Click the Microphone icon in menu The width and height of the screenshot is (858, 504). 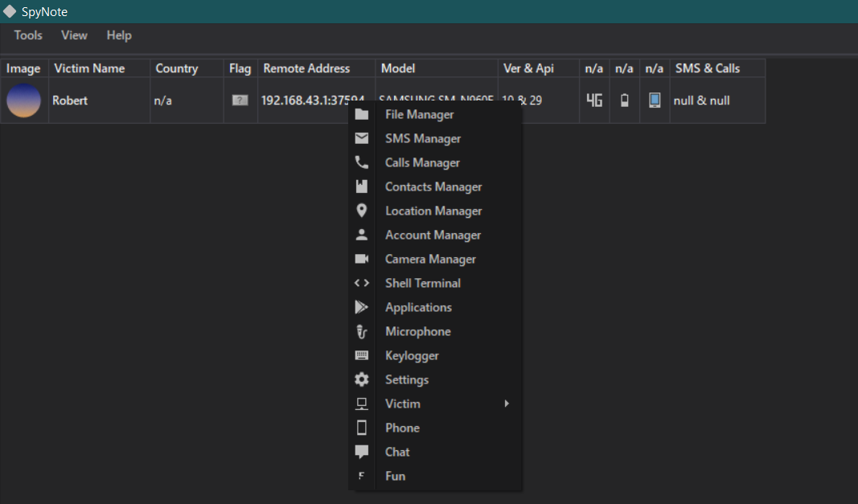(x=361, y=331)
